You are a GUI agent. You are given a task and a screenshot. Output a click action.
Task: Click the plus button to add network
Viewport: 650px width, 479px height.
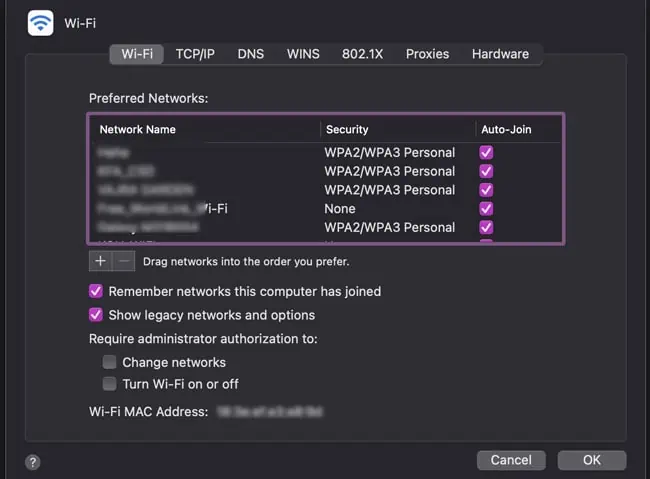click(99, 261)
